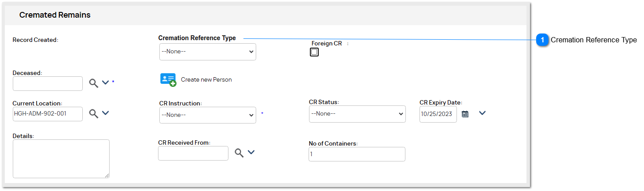The width and height of the screenshot is (644, 191).
Task: Open the CR Status dropdown
Action: [357, 114]
